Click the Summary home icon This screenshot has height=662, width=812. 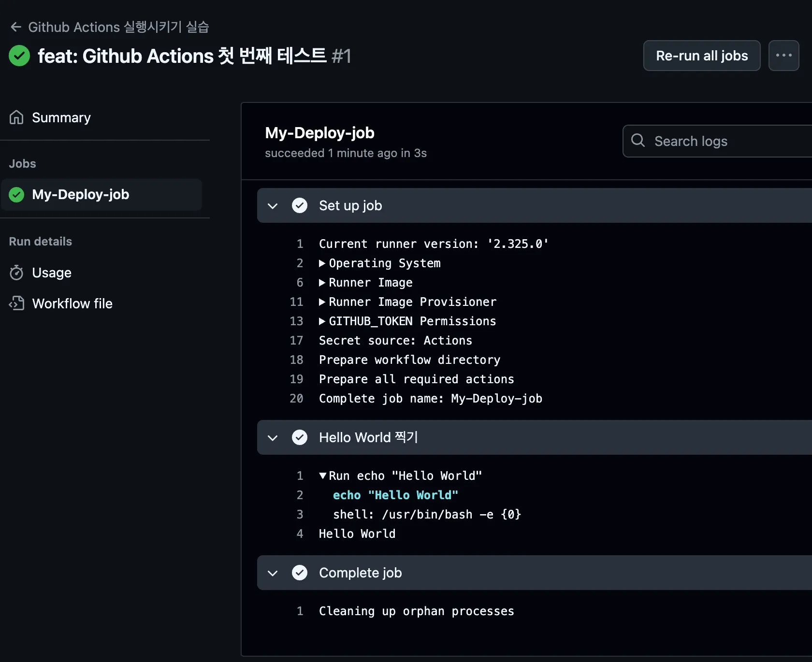click(16, 117)
